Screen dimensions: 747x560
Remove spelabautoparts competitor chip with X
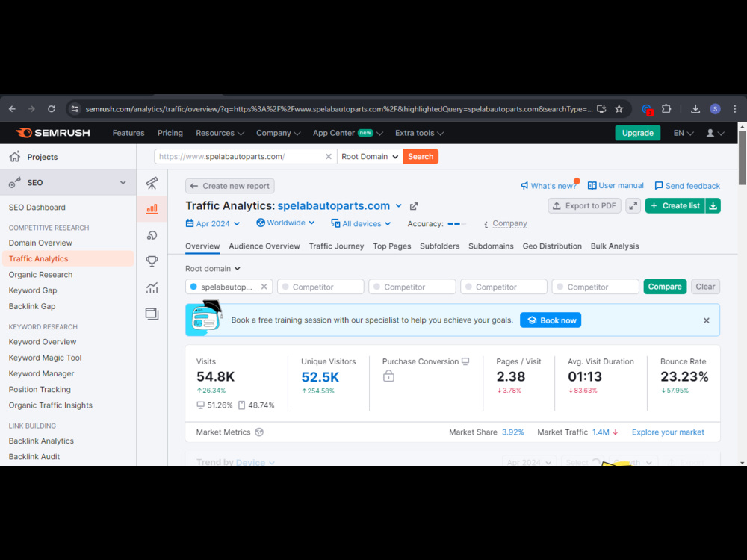[x=264, y=287]
